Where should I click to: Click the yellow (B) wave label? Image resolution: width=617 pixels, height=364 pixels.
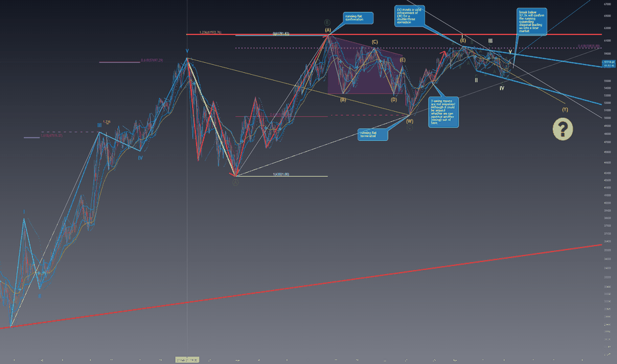[x=343, y=100]
